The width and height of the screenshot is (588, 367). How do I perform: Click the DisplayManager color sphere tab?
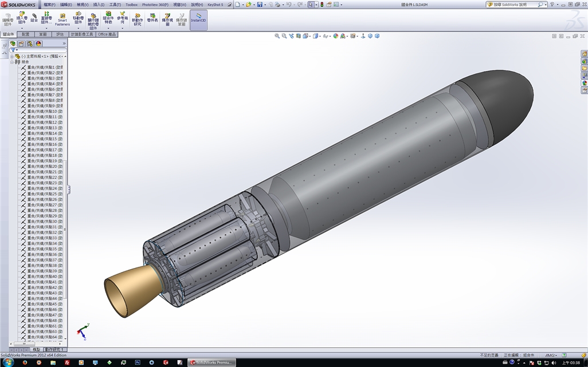38,44
